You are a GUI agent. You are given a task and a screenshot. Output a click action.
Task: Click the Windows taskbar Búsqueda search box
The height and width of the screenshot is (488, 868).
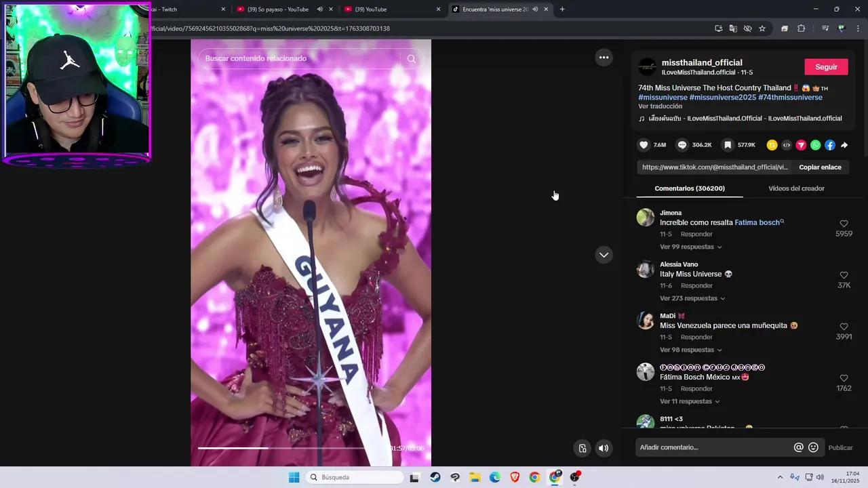coord(354,478)
